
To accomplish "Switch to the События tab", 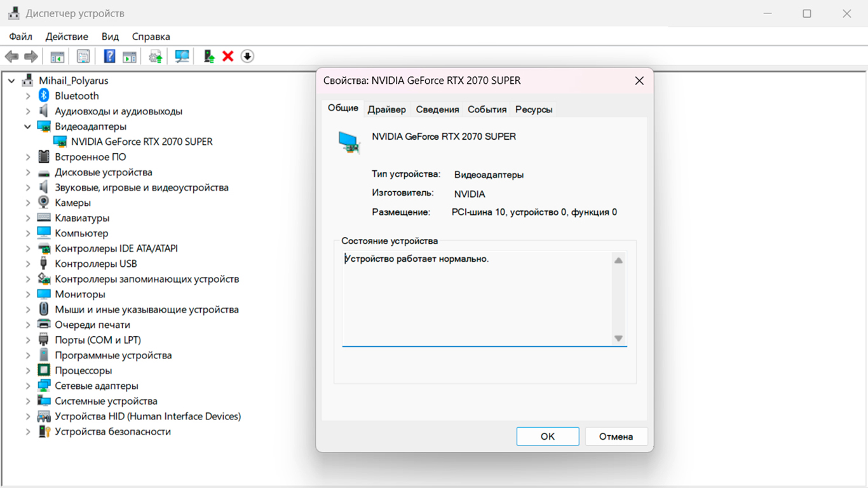I will tap(487, 109).
